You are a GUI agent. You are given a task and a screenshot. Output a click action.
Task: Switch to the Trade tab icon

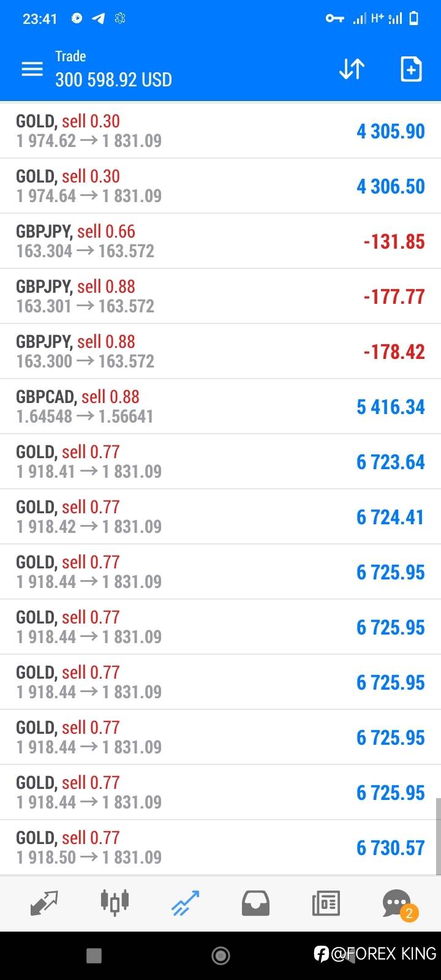(185, 903)
